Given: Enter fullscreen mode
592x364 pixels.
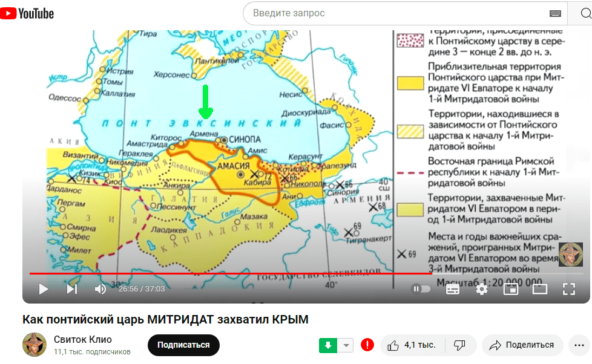Looking at the screenshot, I should [x=568, y=289].
